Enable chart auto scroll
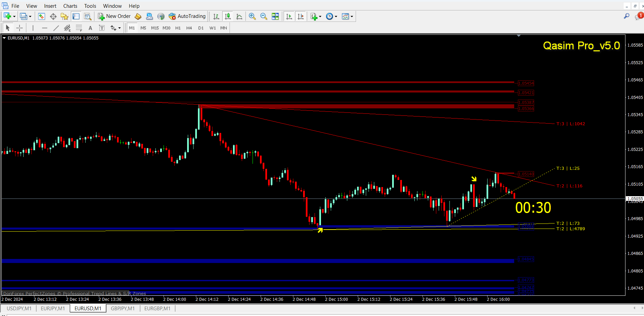 [x=289, y=16]
